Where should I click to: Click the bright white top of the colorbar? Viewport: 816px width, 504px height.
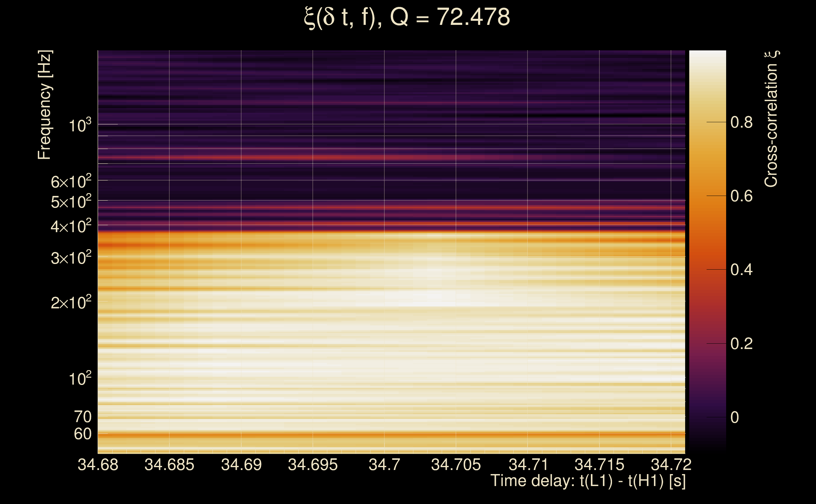click(708, 55)
